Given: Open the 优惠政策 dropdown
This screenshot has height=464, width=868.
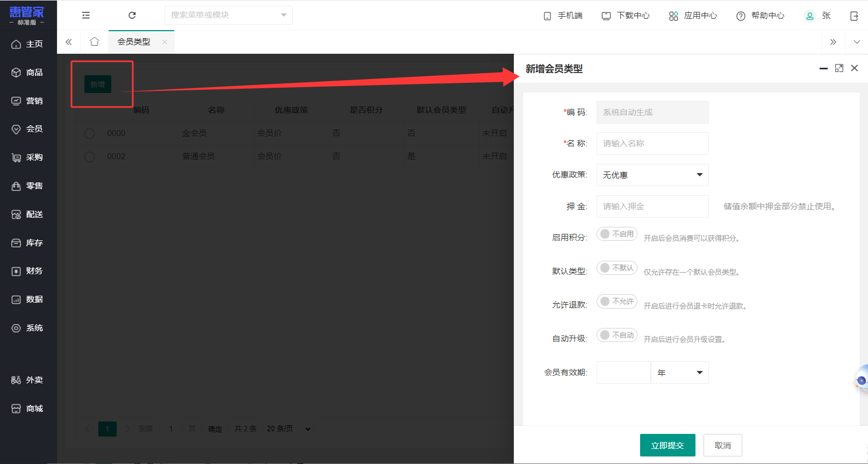Looking at the screenshot, I should (x=652, y=175).
